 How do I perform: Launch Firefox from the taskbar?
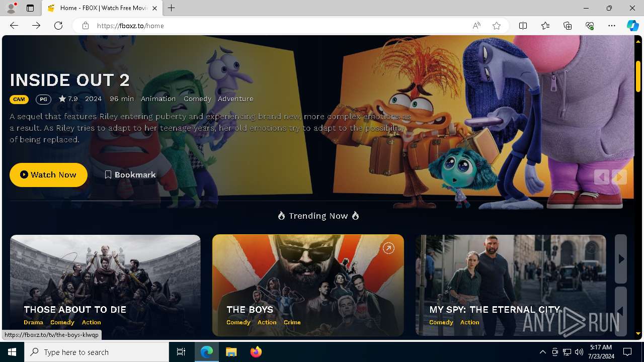coord(256,352)
